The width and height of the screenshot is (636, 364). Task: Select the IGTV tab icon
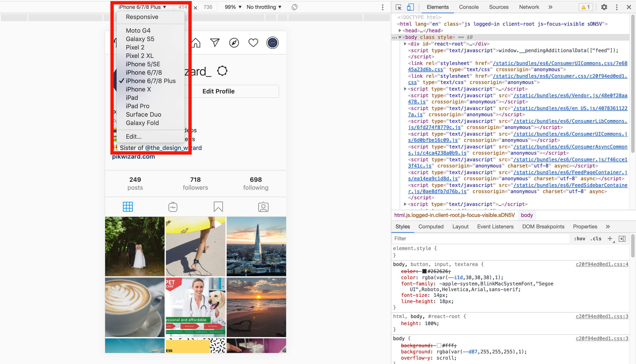(173, 207)
